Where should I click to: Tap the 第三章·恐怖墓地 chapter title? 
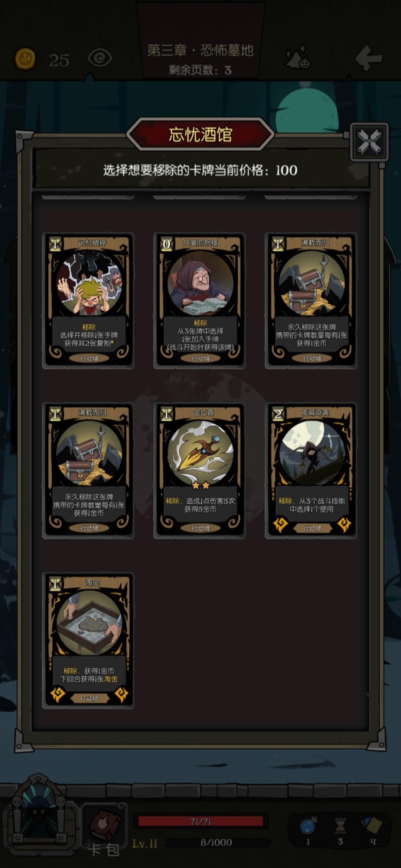pyautogui.click(x=200, y=50)
